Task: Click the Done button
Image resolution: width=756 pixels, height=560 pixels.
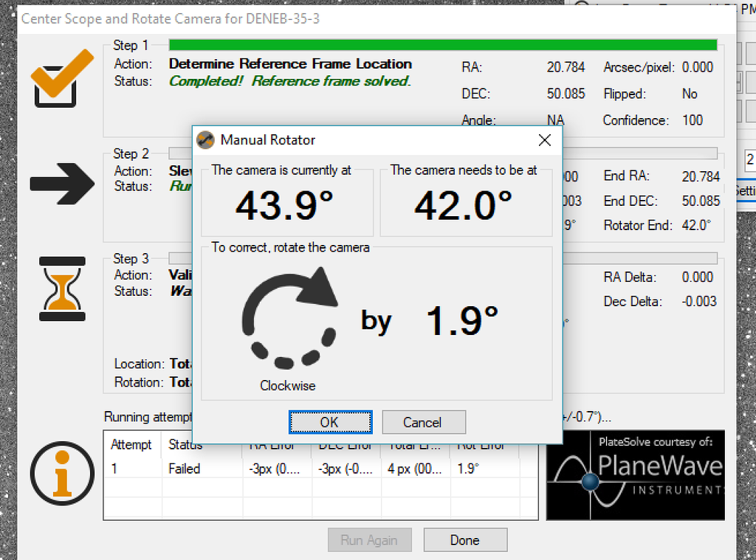Action: tap(465, 540)
